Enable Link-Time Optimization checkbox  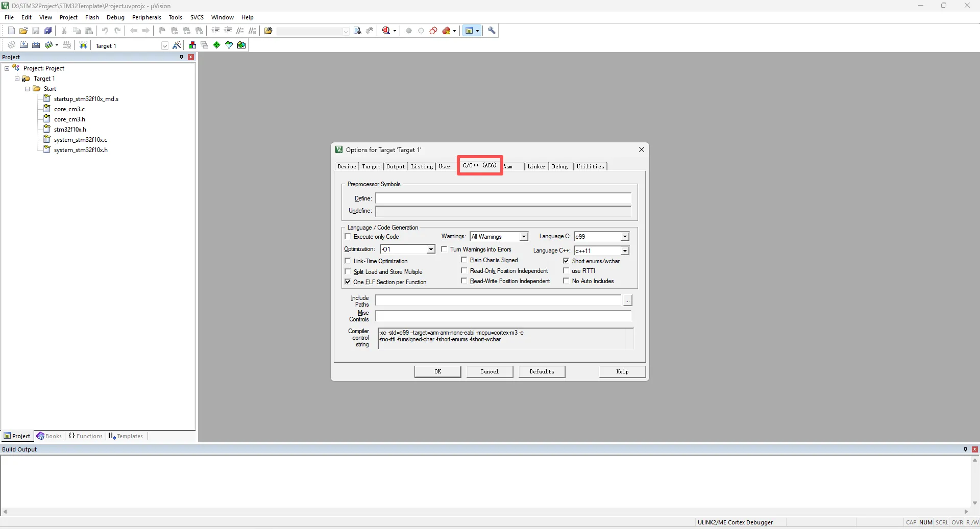[348, 261]
